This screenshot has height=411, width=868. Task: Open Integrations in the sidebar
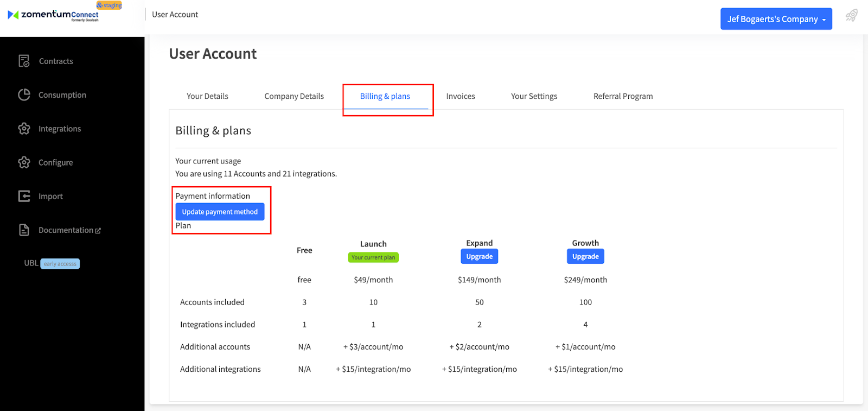click(x=60, y=129)
